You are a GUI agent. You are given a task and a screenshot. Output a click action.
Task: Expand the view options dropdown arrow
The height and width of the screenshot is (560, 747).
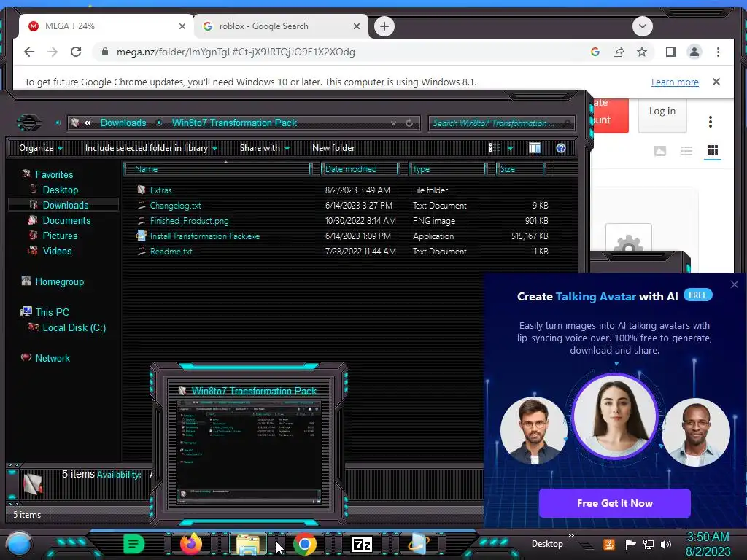point(510,148)
